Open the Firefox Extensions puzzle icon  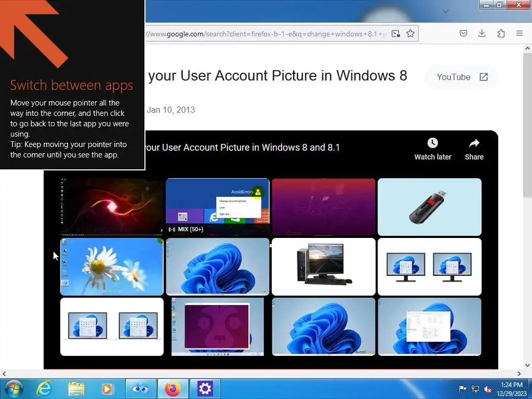click(x=501, y=33)
